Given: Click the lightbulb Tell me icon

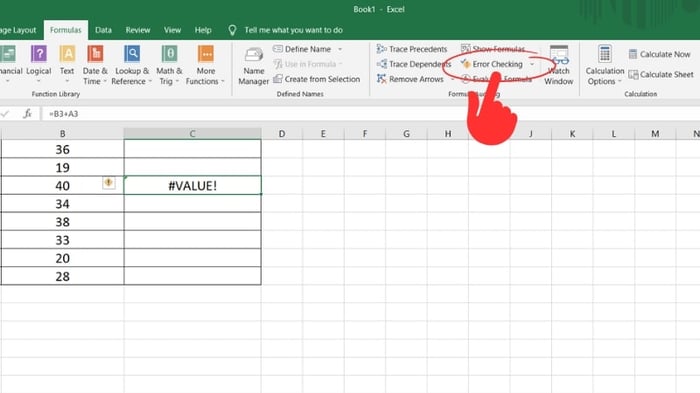Looking at the screenshot, I should pos(232,30).
